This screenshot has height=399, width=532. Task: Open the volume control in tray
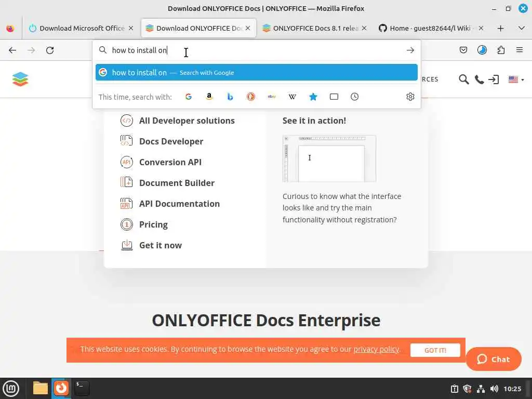point(494,389)
